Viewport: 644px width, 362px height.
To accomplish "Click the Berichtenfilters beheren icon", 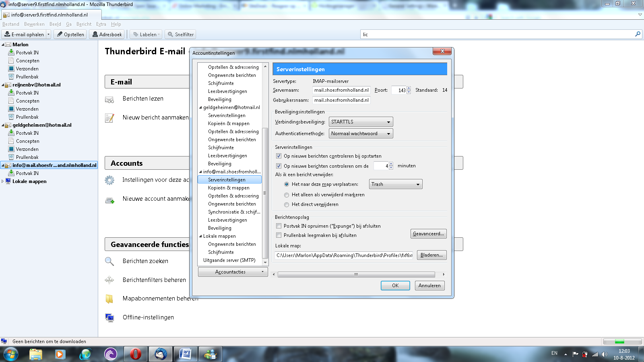I will [x=109, y=280].
